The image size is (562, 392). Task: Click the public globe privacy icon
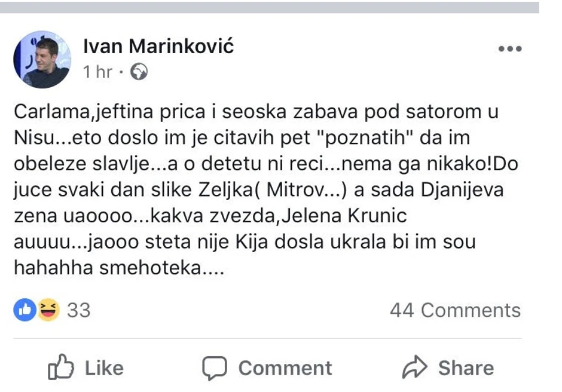click(139, 72)
